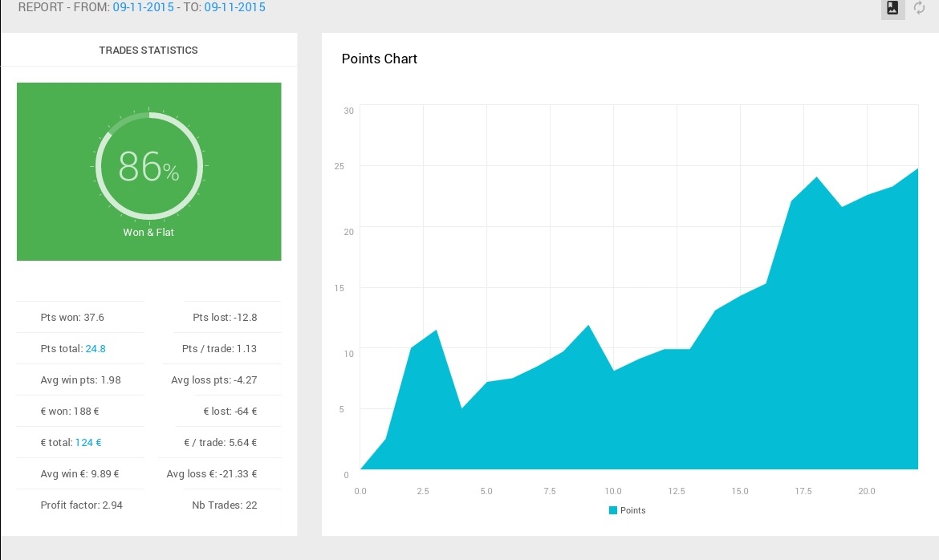939x560 pixels.
Task: Open the TO date 09-11-2015 picker
Action: tap(234, 7)
